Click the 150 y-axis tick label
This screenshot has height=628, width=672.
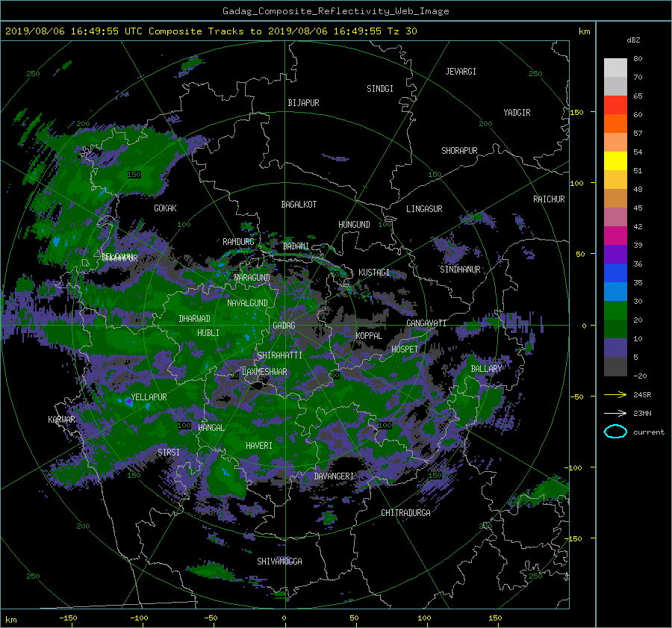click(576, 112)
